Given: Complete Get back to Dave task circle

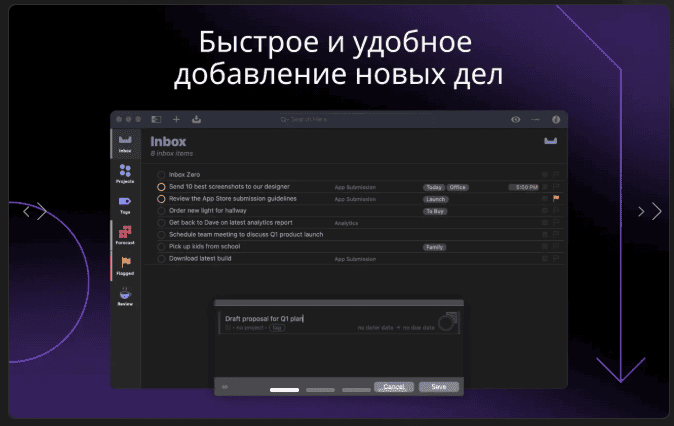Looking at the screenshot, I should (161, 223).
